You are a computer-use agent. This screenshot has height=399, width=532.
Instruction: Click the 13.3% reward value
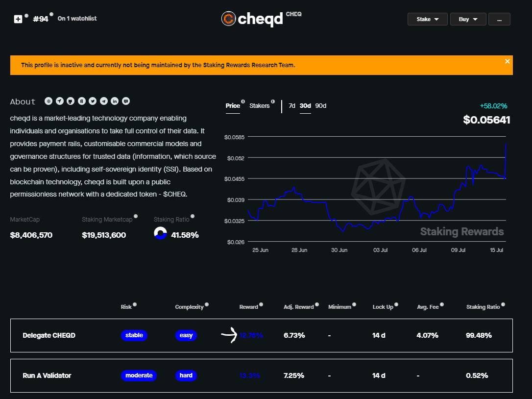point(249,375)
